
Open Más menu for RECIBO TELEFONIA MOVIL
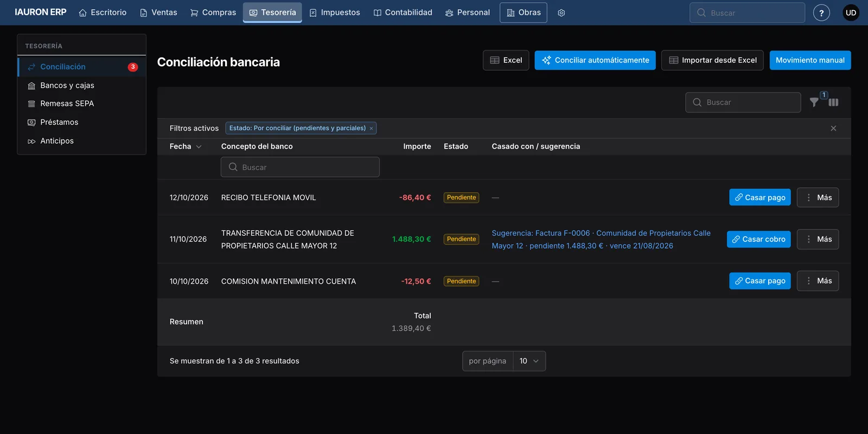pyautogui.click(x=818, y=197)
